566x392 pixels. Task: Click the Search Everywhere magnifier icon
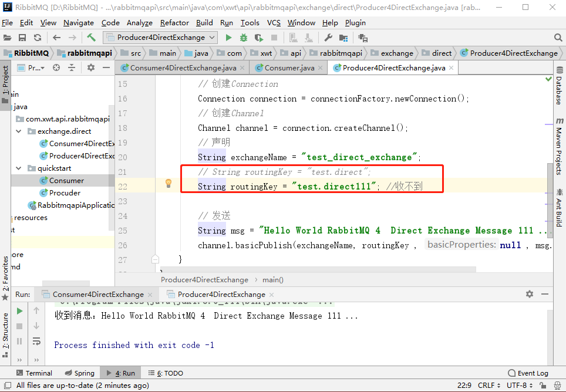(558, 38)
